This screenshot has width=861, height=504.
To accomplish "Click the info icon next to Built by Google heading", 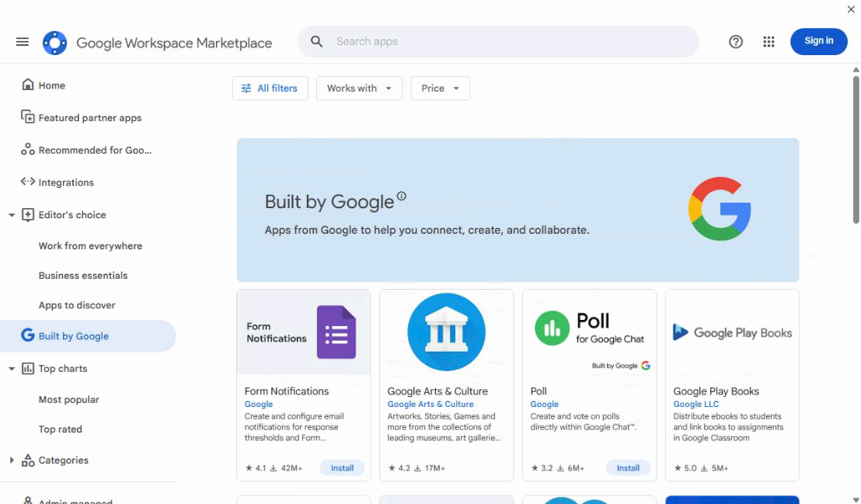I will (402, 196).
